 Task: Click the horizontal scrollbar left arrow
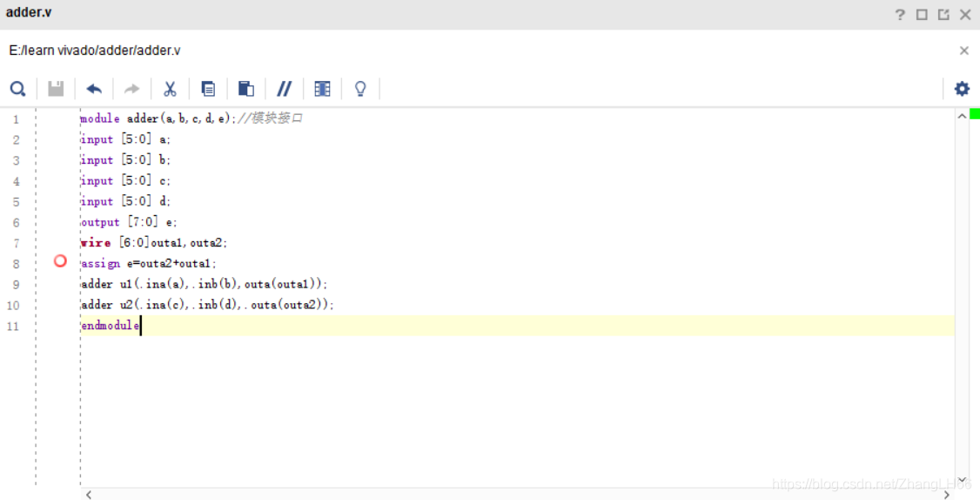click(89, 495)
